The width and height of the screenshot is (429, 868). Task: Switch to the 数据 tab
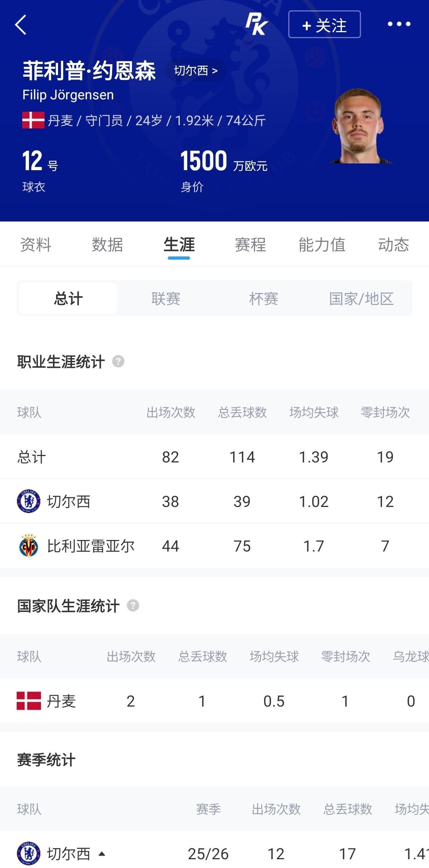click(x=107, y=245)
